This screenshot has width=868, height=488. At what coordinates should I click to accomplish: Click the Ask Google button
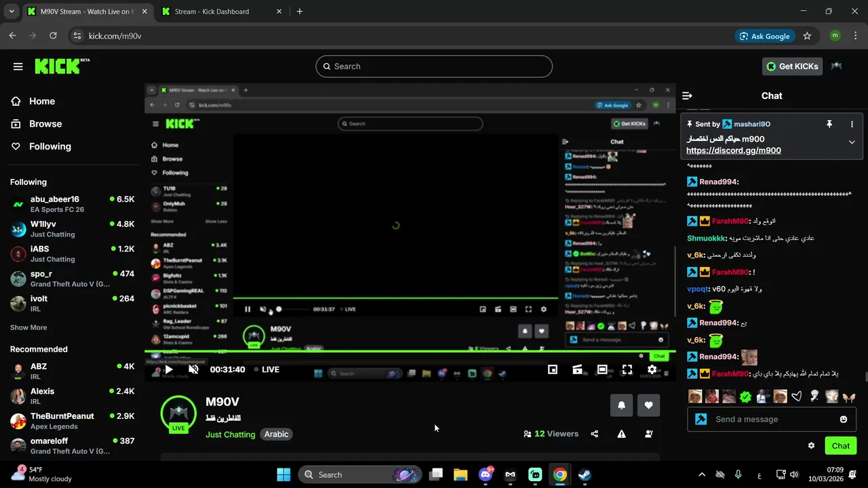(x=765, y=36)
